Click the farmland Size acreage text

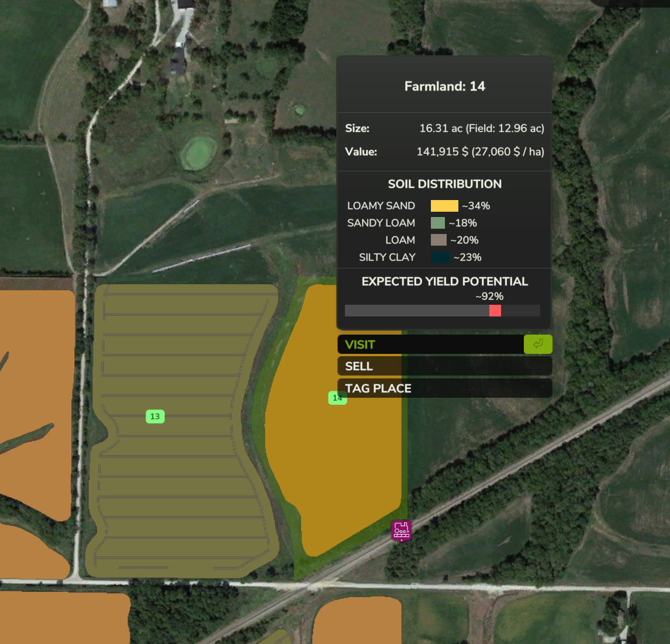click(482, 129)
